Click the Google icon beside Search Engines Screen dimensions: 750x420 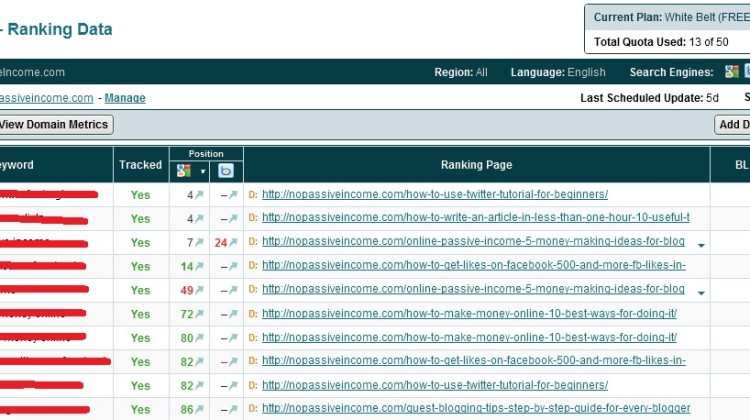click(x=732, y=72)
